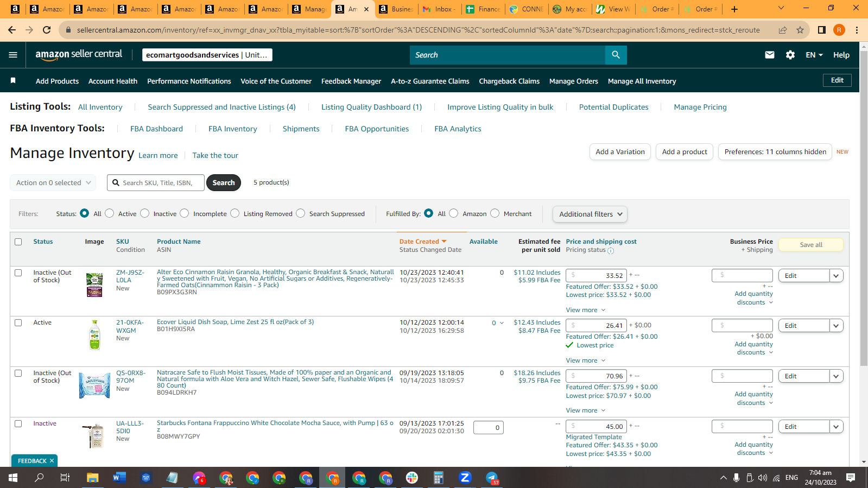Select the Search Suppressed filter
Viewport: 868px width, 488px height.
tap(301, 213)
